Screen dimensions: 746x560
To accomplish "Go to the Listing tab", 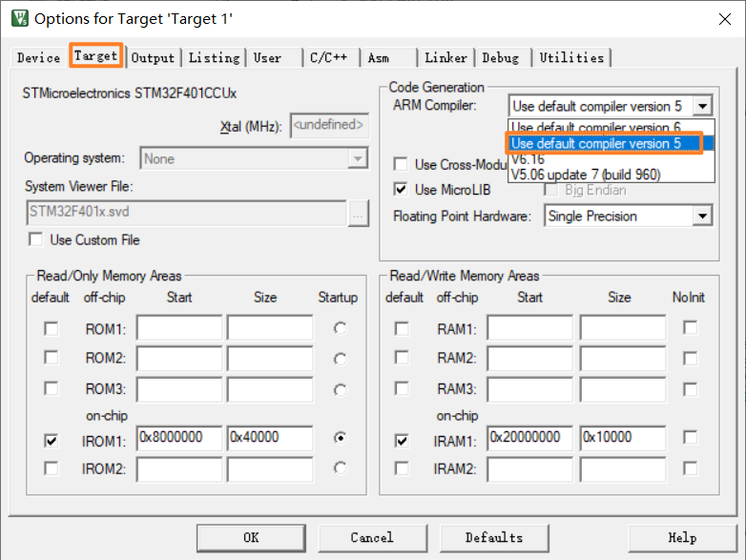I will pos(214,58).
